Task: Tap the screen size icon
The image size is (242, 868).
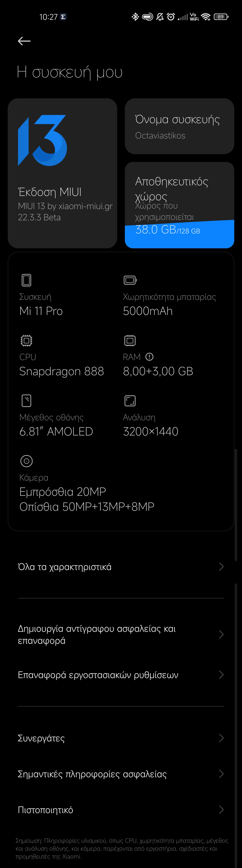Action: (x=26, y=401)
